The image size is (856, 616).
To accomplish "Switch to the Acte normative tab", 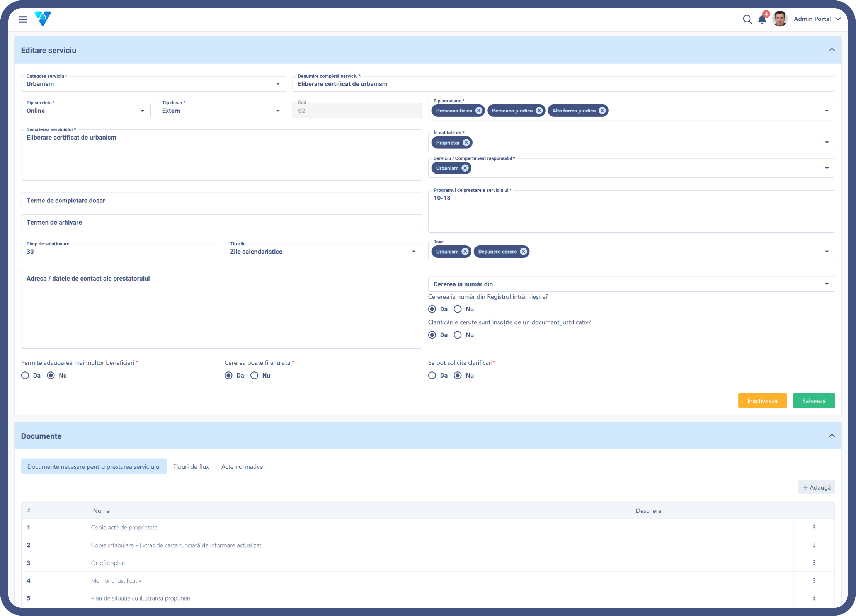I will pos(242,467).
